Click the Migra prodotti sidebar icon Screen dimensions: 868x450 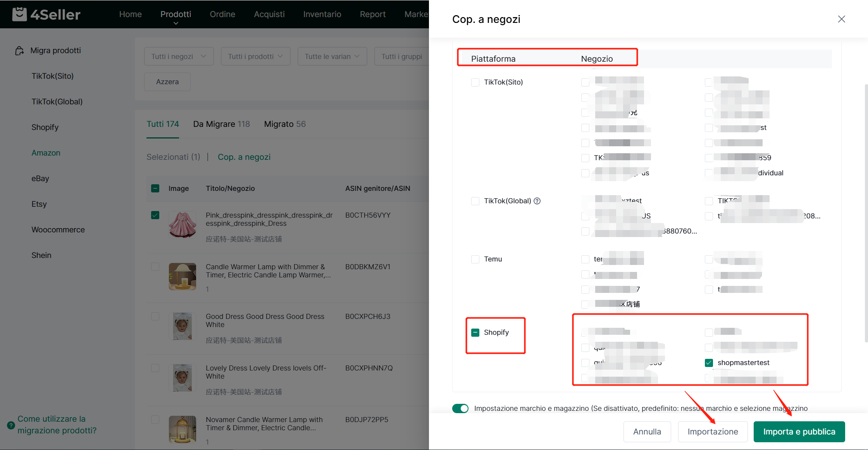point(19,51)
